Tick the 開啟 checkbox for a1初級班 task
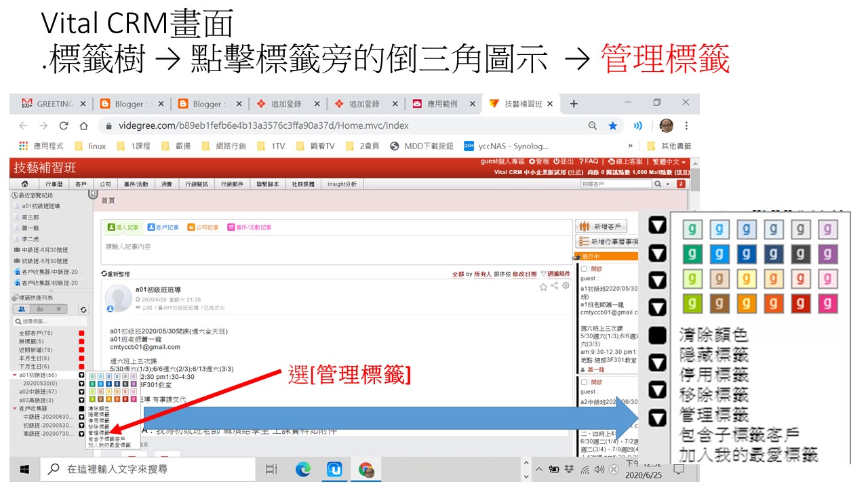This screenshot has height=488, width=868. tap(584, 269)
